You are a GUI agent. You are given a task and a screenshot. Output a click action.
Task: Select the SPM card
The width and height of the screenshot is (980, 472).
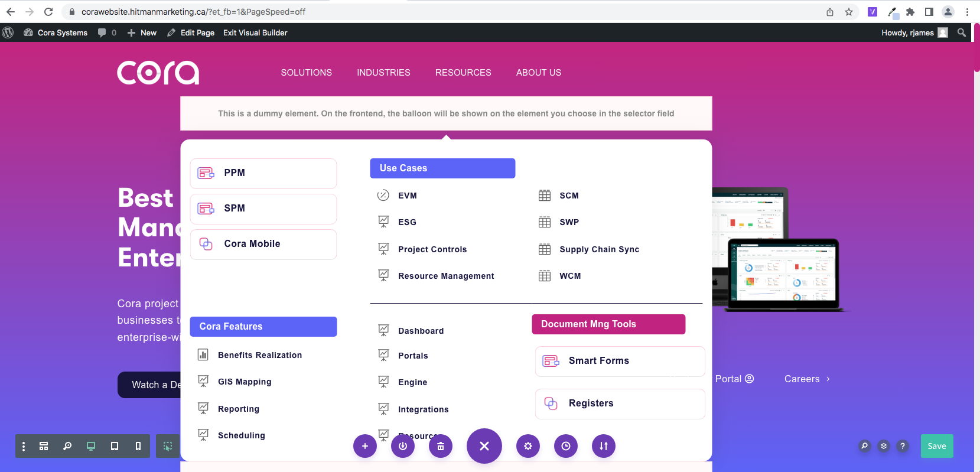pyautogui.click(x=263, y=209)
